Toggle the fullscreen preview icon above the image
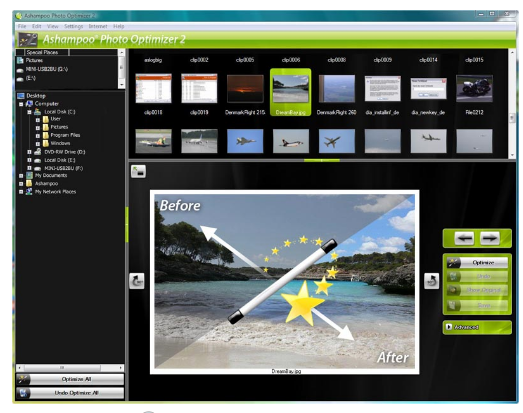Image resolution: width=523 pixels, height=413 pixels. click(x=138, y=171)
